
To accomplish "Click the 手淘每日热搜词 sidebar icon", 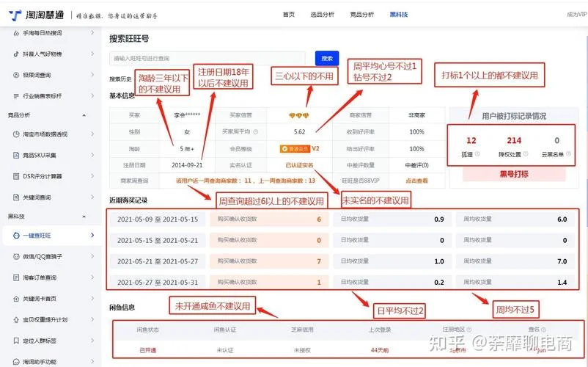I will 16,33.
